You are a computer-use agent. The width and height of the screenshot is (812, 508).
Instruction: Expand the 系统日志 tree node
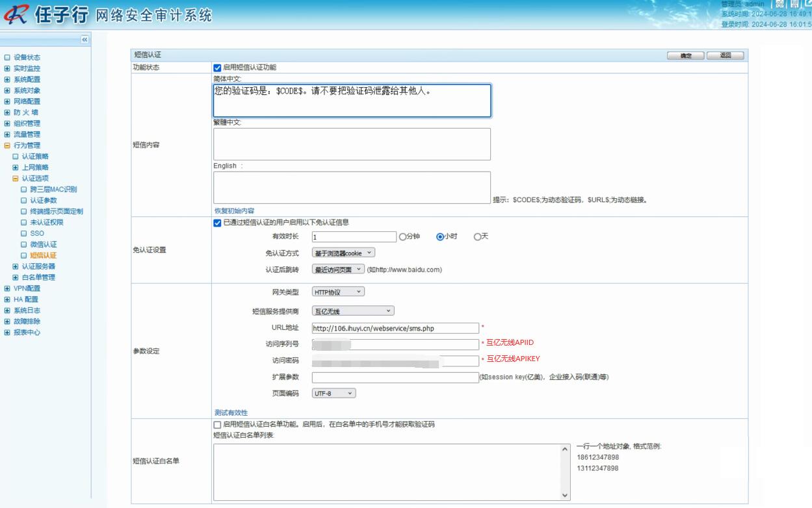[7, 311]
